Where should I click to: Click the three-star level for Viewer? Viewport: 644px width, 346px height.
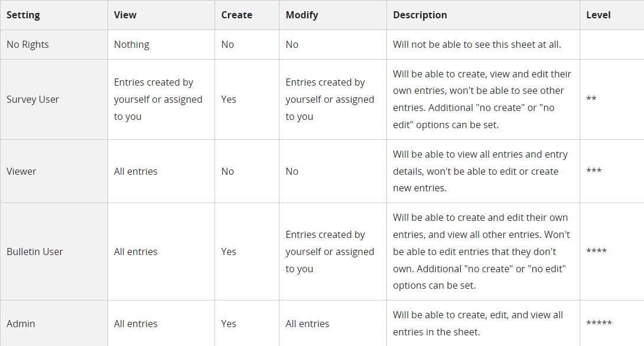(x=593, y=171)
